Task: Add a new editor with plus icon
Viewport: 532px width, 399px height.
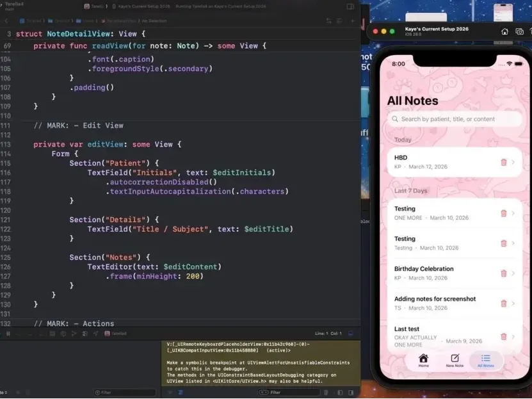Action: (x=353, y=21)
